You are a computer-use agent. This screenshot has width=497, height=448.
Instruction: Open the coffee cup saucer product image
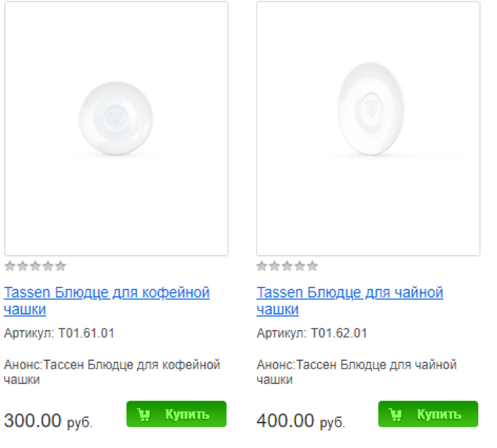116,128
